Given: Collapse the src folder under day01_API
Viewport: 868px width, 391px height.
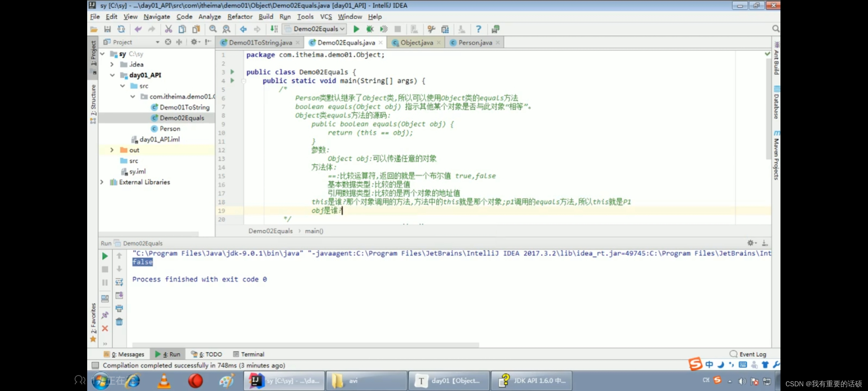Looking at the screenshot, I should tap(123, 86).
